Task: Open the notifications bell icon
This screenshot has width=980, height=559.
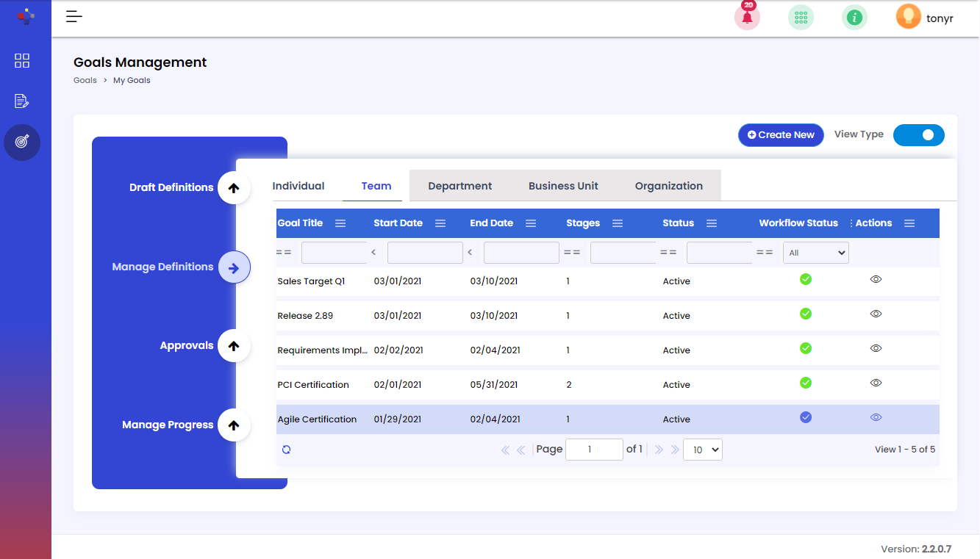Action: coord(747,18)
